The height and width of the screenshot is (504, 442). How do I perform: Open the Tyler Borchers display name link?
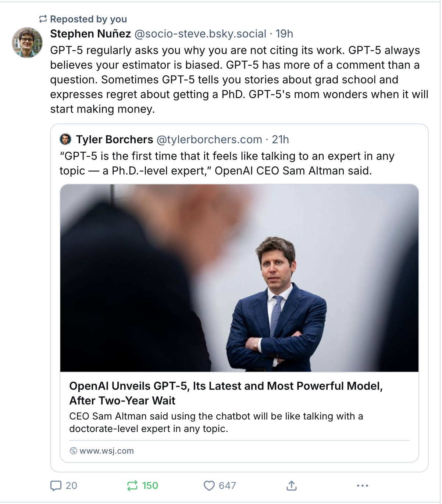114,140
